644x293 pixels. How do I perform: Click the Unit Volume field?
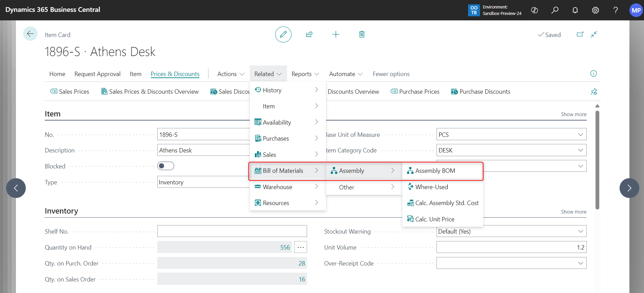pos(511,247)
